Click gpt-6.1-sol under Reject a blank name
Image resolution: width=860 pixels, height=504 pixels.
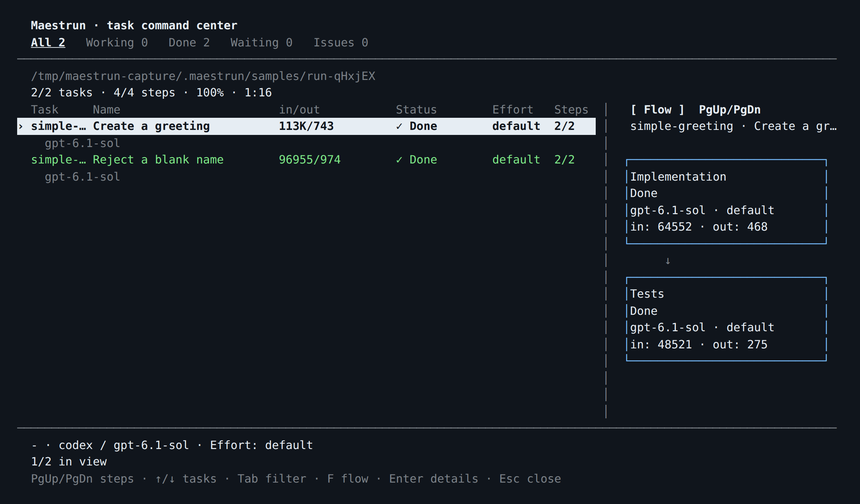82,177
